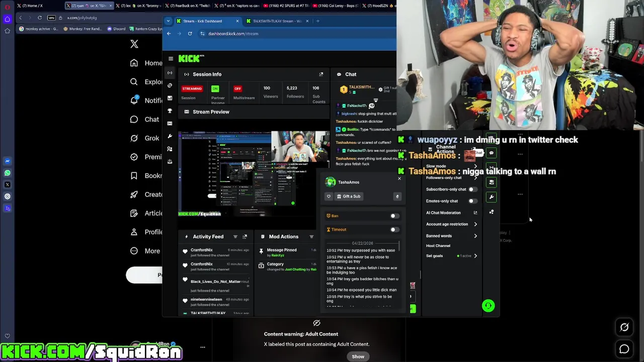
Task: Open the download icon in Kick sidebar
Action: pyautogui.click(x=170, y=161)
